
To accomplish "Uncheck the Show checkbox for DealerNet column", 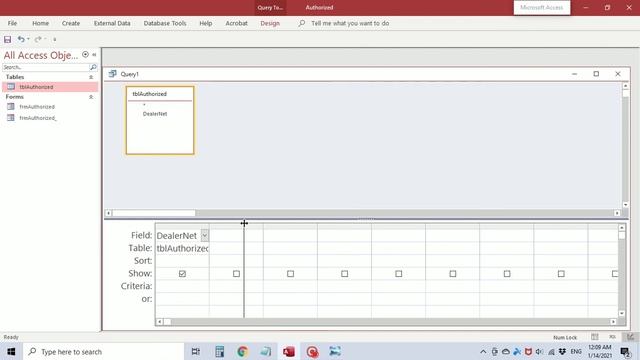I will (182, 274).
